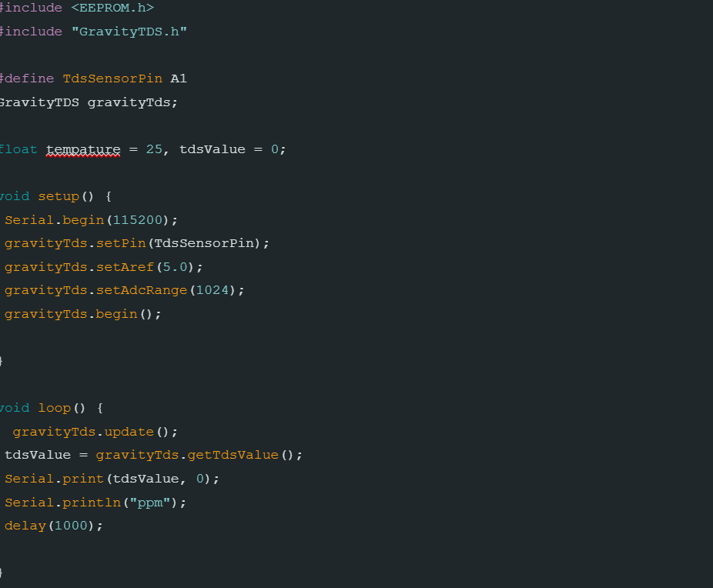Click the number 25 after tempature
Image resolution: width=713 pixels, height=588 pixels.
(x=154, y=149)
